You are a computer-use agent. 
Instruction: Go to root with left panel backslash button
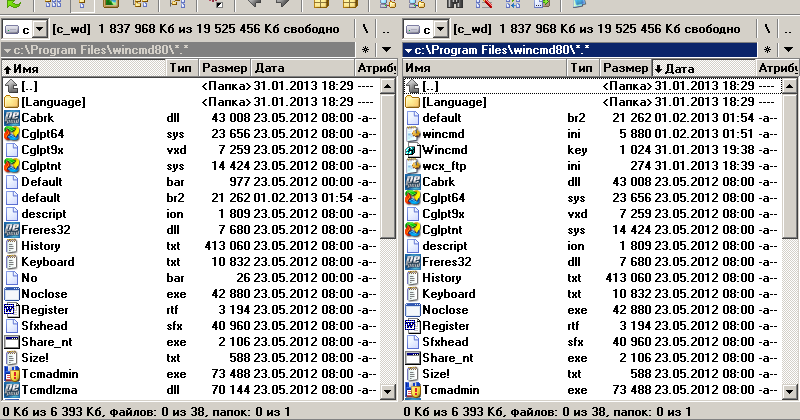(365, 29)
